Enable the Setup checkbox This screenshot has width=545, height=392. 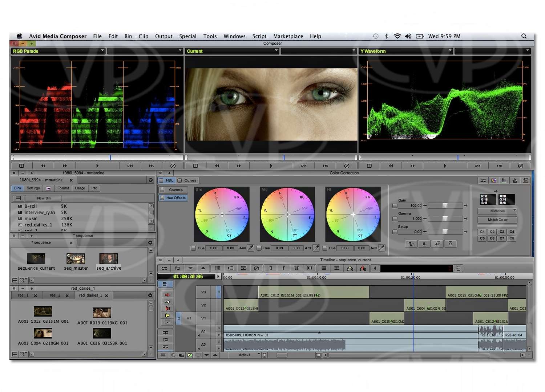[395, 232]
